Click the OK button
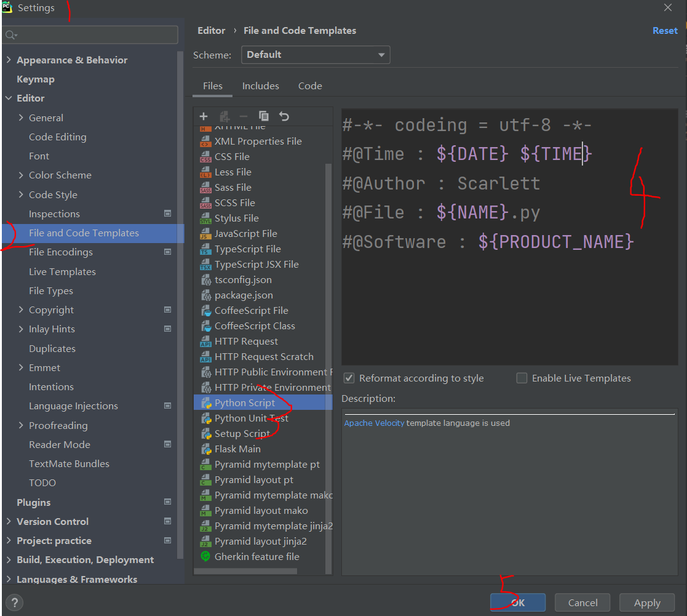The width and height of the screenshot is (687, 616). tap(518, 602)
